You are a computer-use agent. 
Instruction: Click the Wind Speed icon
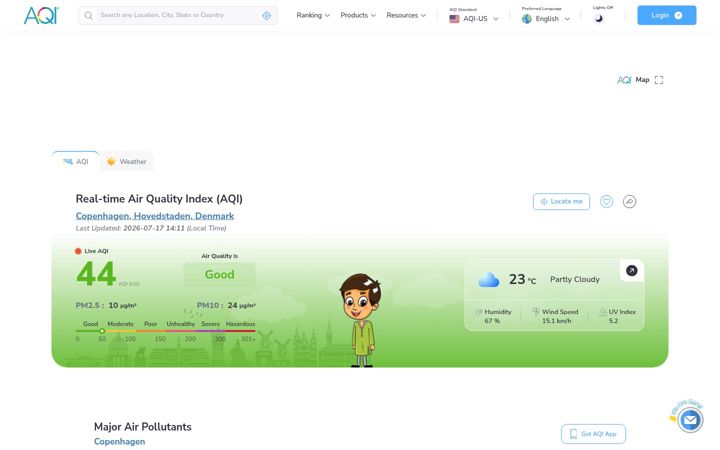pos(536,312)
